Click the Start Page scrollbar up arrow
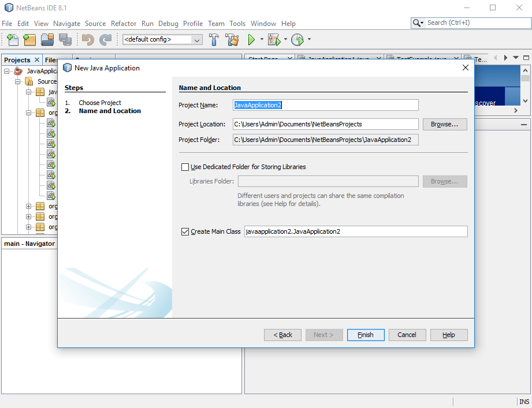 [525, 70]
